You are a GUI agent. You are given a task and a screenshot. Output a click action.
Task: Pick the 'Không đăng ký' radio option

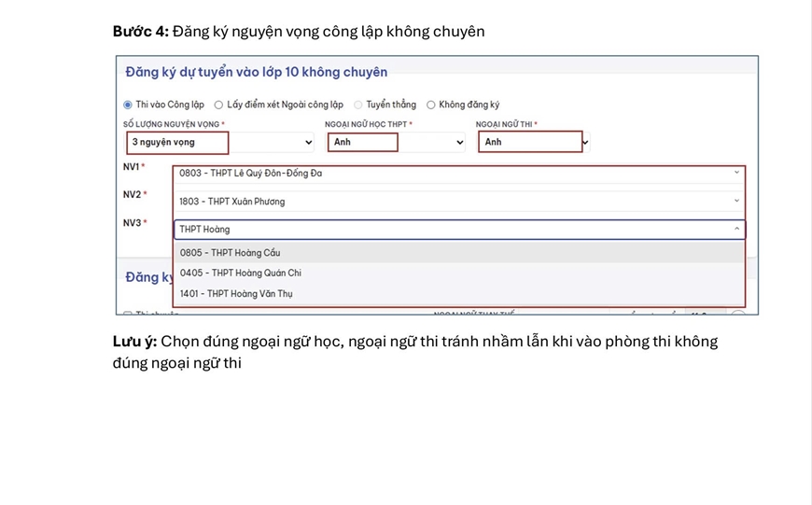pos(431,105)
